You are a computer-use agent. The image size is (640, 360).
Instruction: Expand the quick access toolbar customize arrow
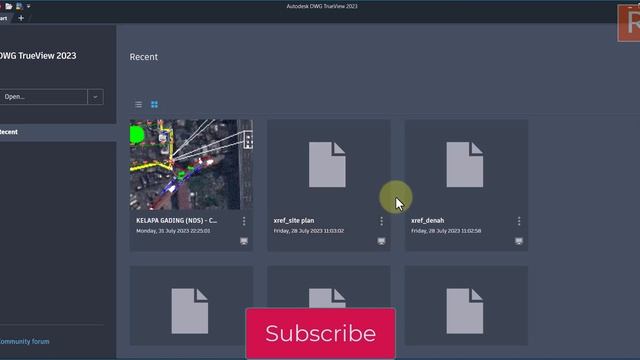tap(28, 7)
